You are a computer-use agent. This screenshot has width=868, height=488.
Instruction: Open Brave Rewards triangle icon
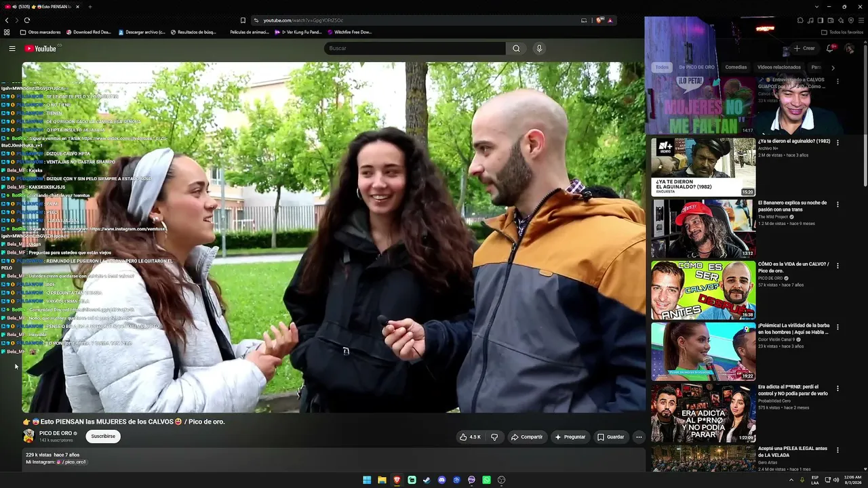(609, 20)
